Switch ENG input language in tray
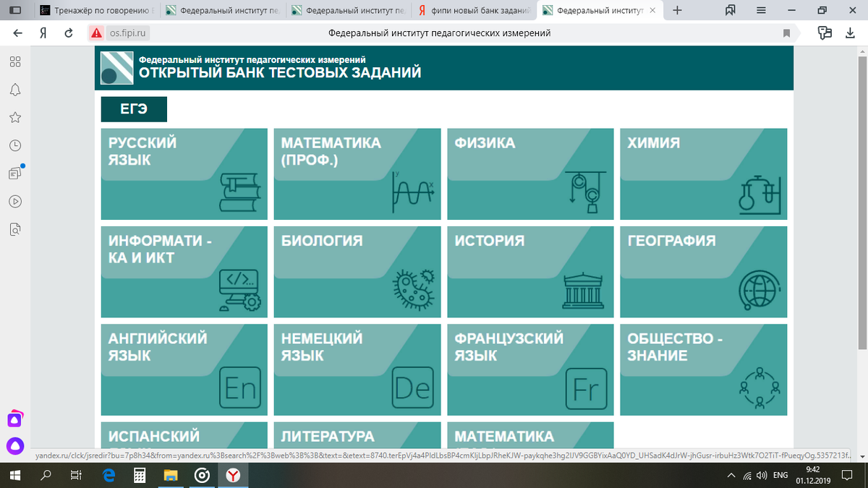The width and height of the screenshot is (868, 488). tap(780, 476)
